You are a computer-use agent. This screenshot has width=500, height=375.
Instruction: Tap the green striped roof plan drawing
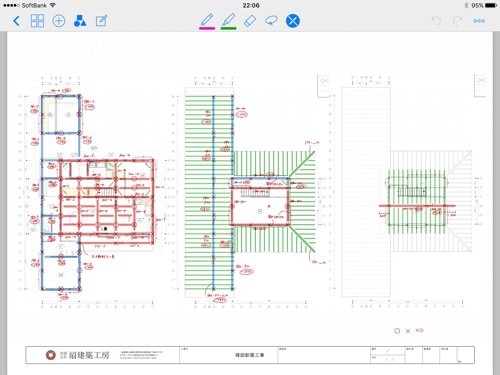(250, 192)
